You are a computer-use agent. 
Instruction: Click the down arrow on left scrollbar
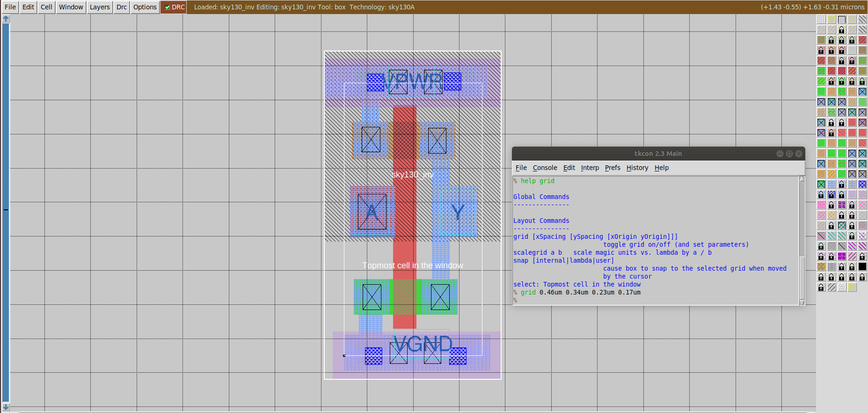pos(6,408)
